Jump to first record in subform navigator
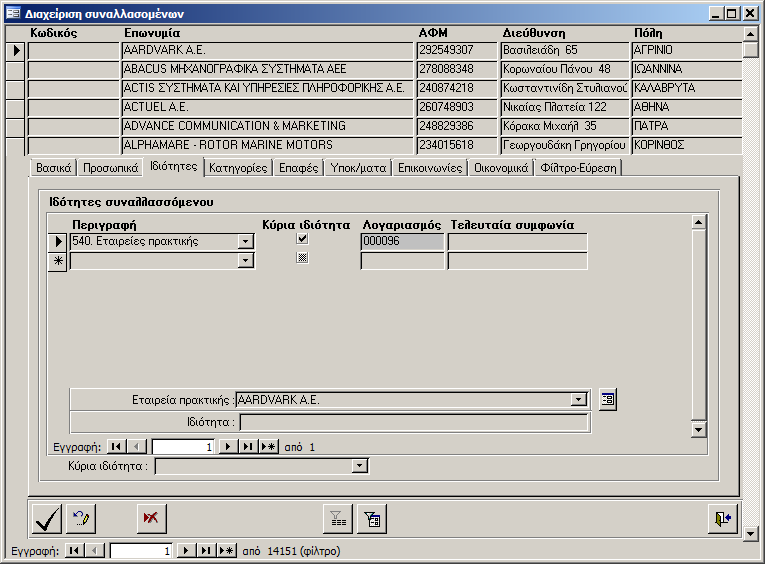This screenshot has height=564, width=765. [116, 447]
